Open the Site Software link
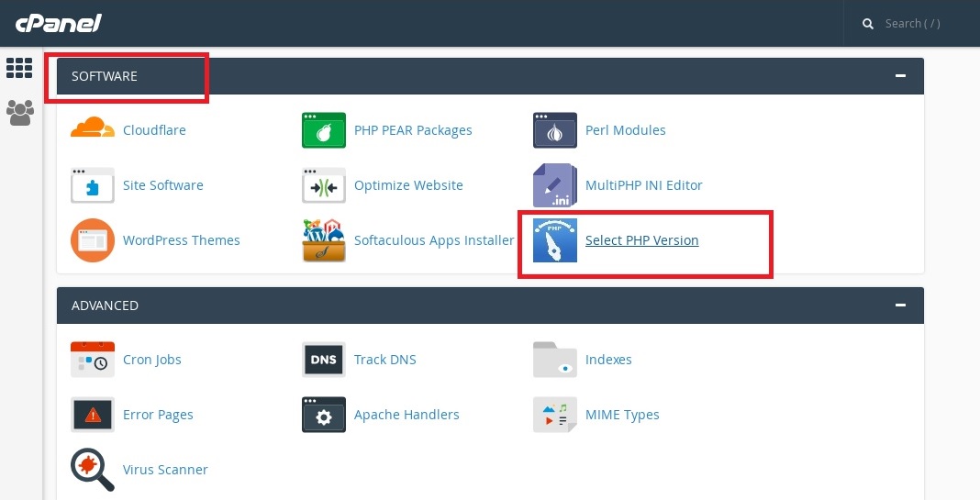Image resolution: width=980 pixels, height=500 pixels. pyautogui.click(x=163, y=185)
